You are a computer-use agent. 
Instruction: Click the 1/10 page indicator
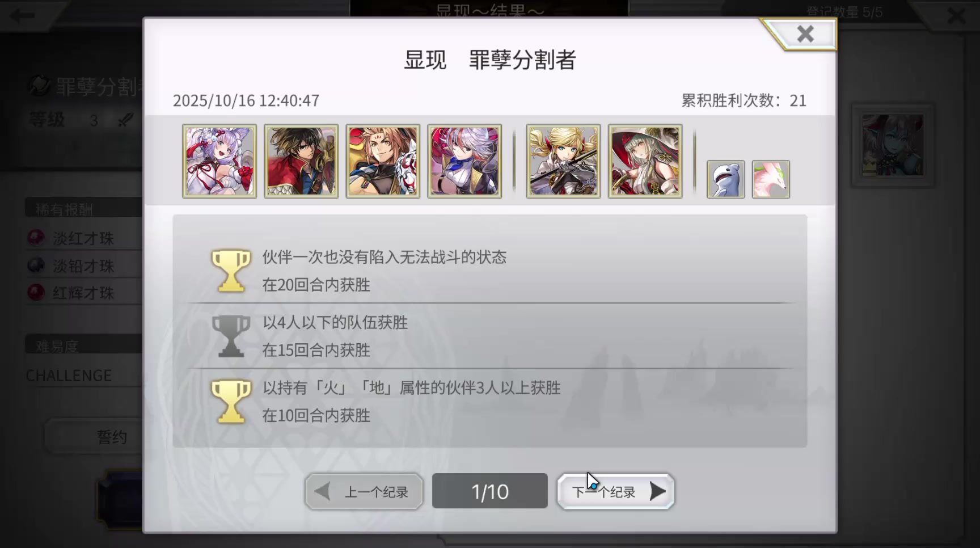pyautogui.click(x=490, y=491)
